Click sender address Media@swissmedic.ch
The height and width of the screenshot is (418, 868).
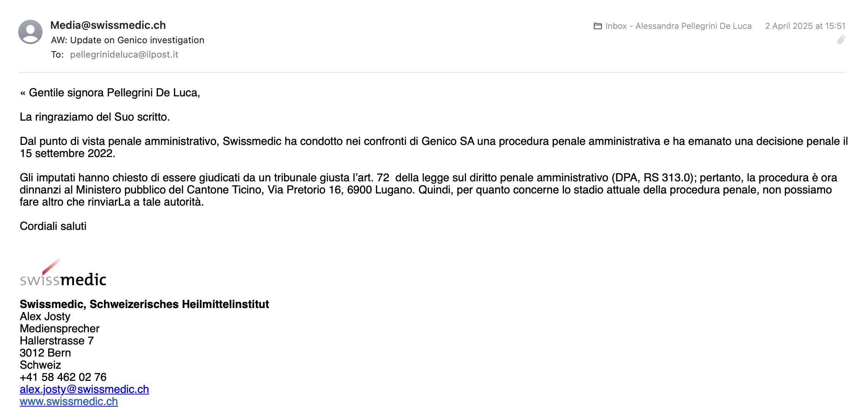tap(108, 25)
